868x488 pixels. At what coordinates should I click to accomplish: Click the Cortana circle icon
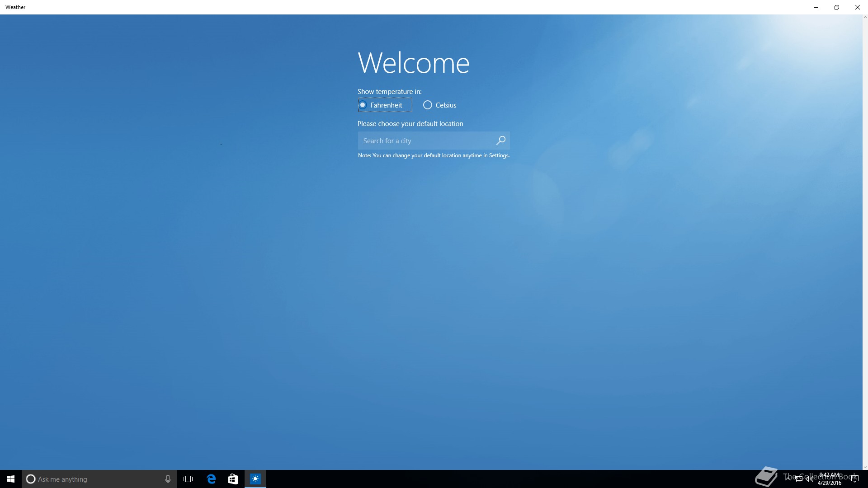[31, 479]
